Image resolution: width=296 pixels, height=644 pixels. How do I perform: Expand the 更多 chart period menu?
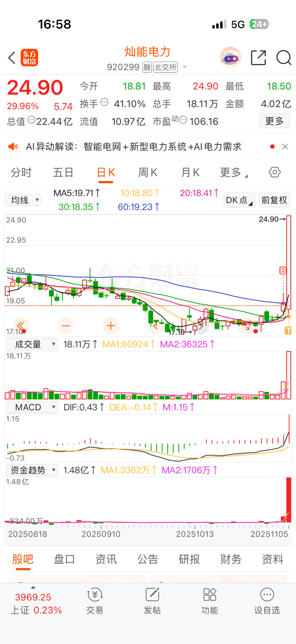234,172
